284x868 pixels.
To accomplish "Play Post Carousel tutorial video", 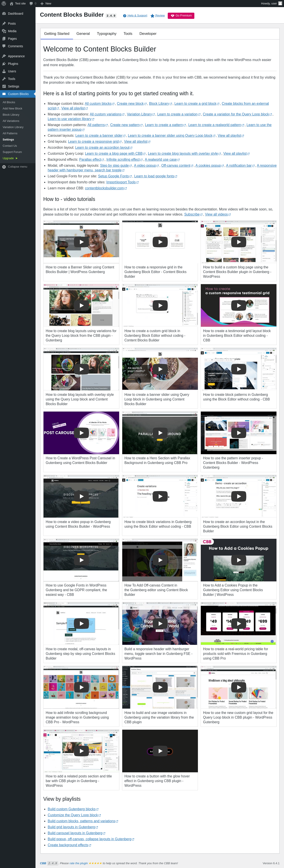I will pyautogui.click(x=81, y=433).
